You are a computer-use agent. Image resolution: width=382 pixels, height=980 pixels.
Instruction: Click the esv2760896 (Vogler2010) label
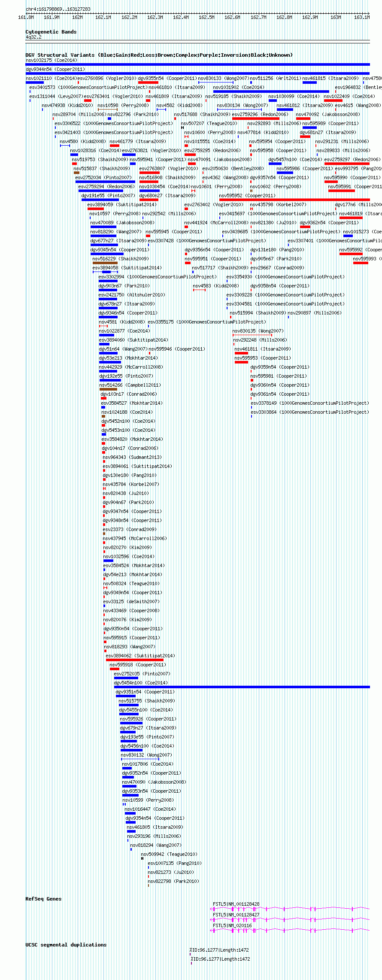click(x=107, y=78)
